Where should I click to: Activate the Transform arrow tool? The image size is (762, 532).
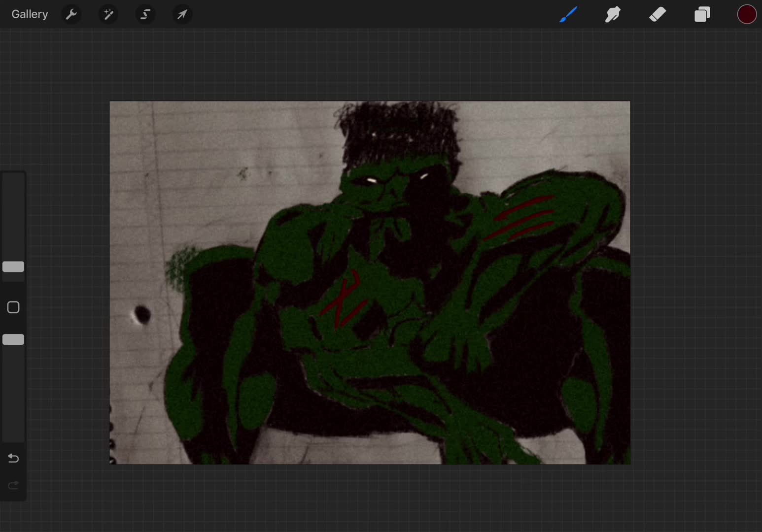coord(182,14)
